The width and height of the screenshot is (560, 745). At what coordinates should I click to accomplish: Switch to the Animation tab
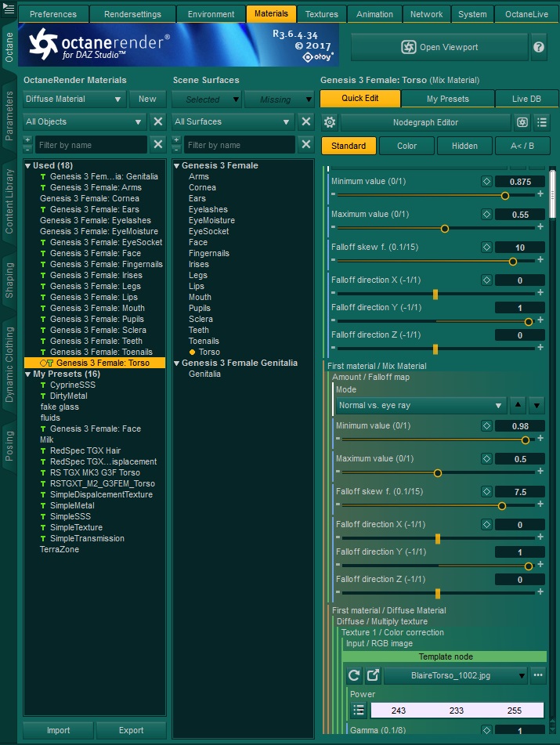374,14
